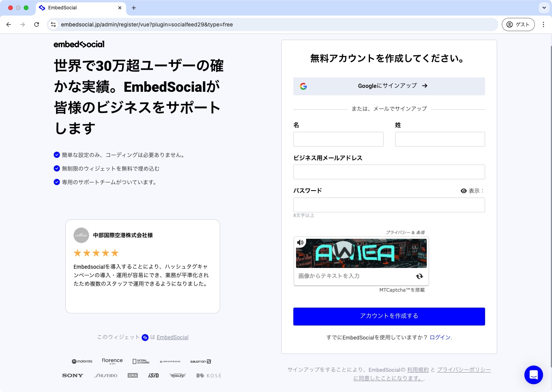Click the Eagles logo

click(178, 376)
